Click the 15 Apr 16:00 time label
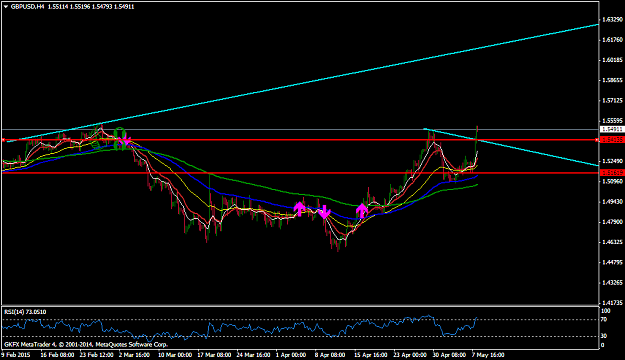Image resolution: width=625 pixels, height=360 pixels. 371,354
